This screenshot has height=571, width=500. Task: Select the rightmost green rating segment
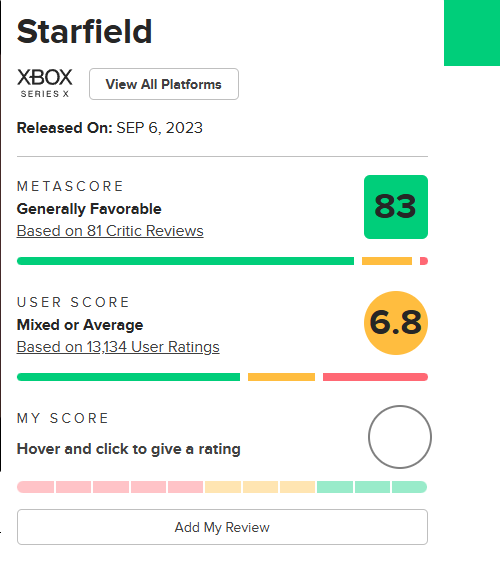point(409,487)
